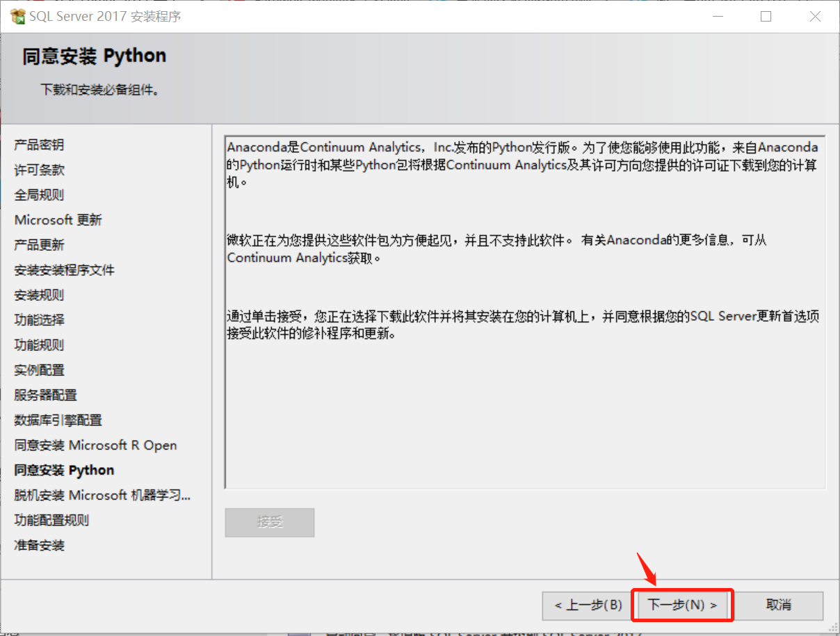Open the 脱机安装 Microsoft 机器学习 step

point(102,495)
